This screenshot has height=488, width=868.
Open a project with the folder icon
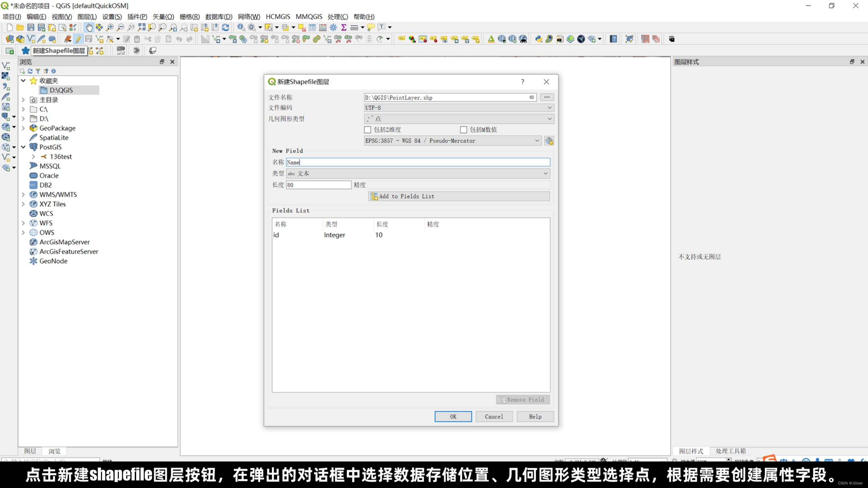tap(20, 27)
